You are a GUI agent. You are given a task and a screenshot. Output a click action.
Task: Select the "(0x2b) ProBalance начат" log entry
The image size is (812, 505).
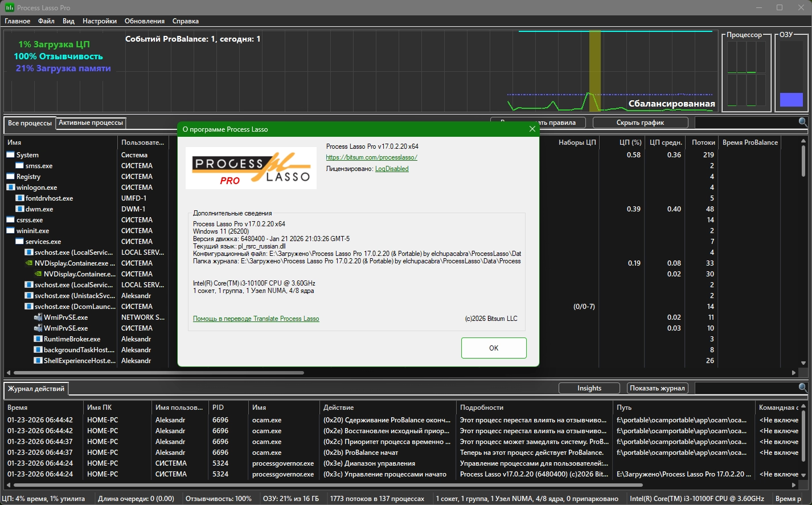[x=401, y=453]
